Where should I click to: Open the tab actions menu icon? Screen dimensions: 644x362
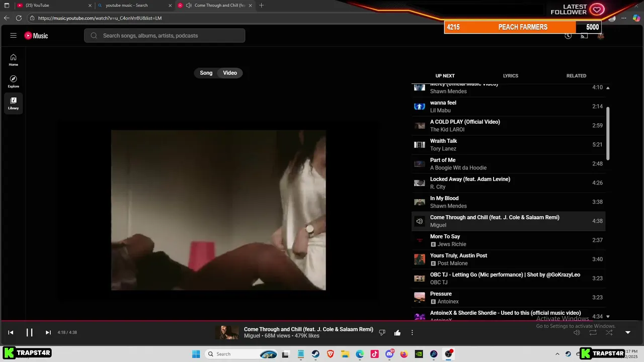(x=7, y=6)
